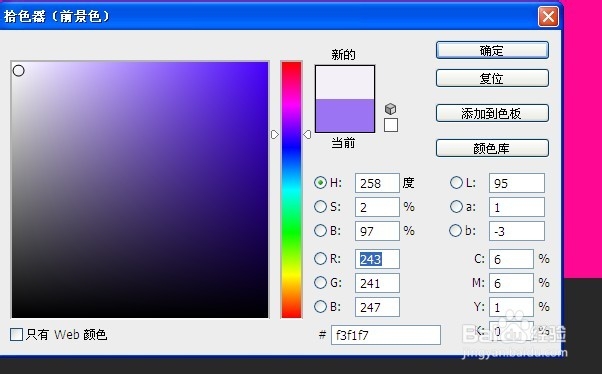602x374 pixels.
Task: Click the hex field showing f3f1f7
Action: (x=386, y=335)
